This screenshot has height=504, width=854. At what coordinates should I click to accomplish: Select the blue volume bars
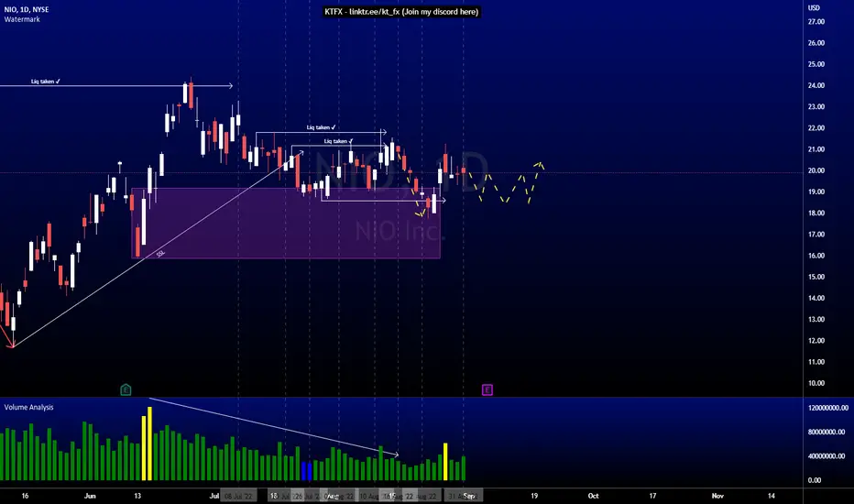[x=307, y=471]
